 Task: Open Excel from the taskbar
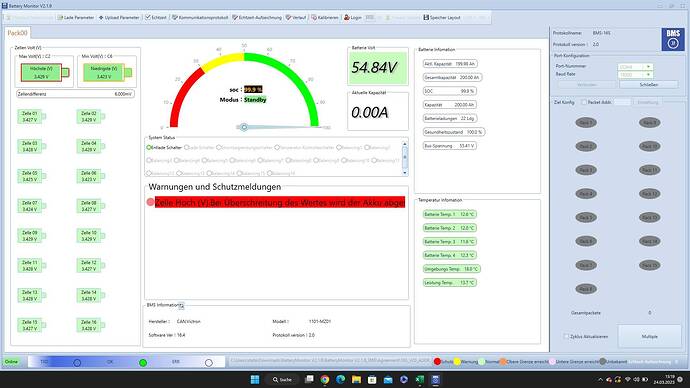pos(419,380)
